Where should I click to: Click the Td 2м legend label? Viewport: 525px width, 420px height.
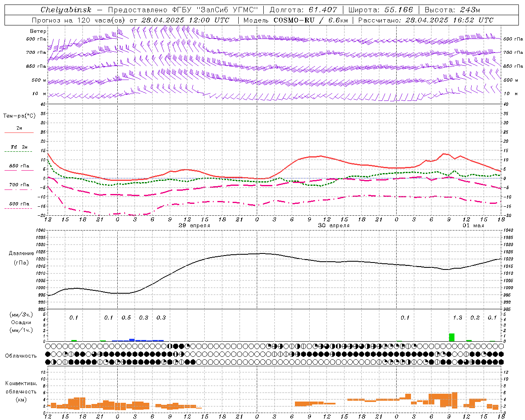coord(19,147)
